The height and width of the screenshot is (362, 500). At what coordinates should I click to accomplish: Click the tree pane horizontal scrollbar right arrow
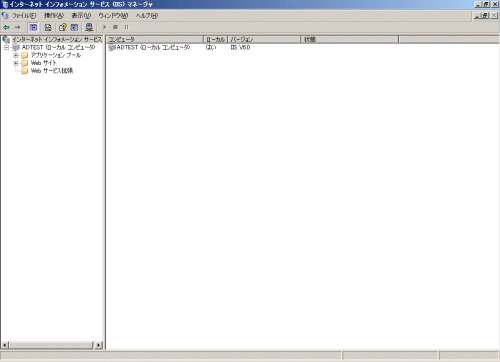pos(99,345)
